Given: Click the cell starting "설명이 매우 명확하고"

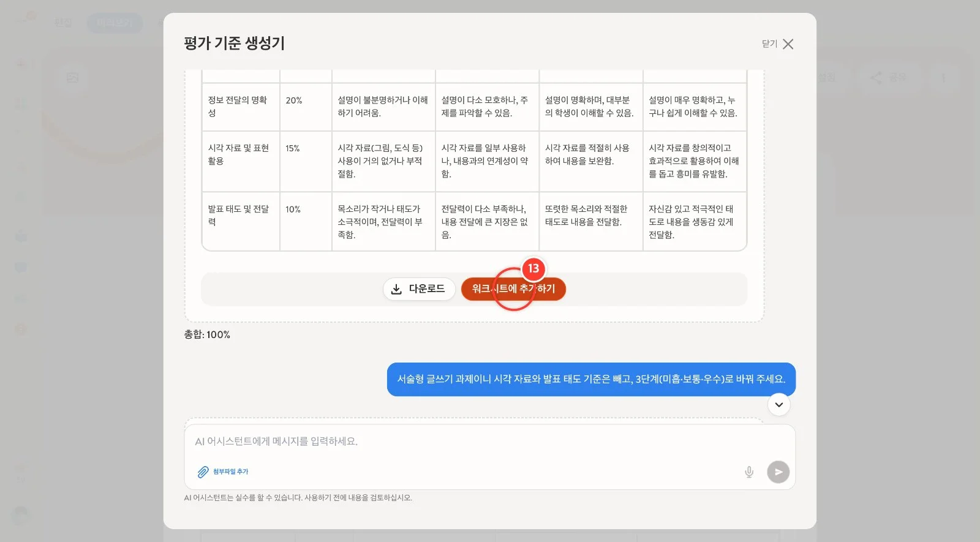Looking at the screenshot, I should [695, 107].
